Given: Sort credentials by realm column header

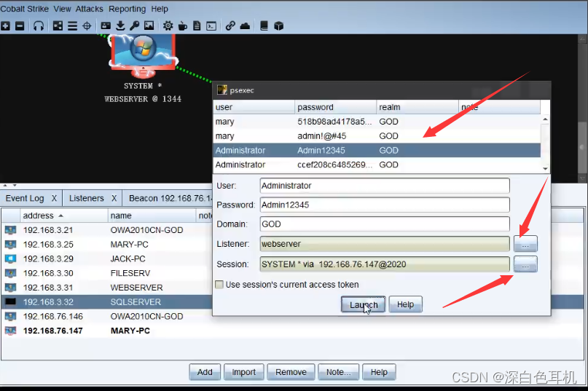Looking at the screenshot, I should pyautogui.click(x=418, y=107).
